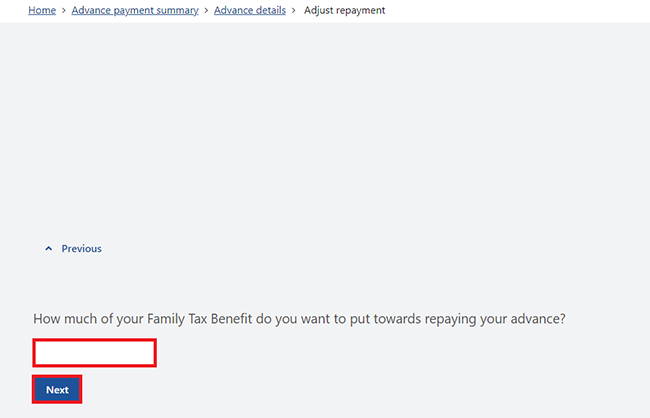Click the Previous label text
Image resolution: width=650 pixels, height=418 pixels.
pyautogui.click(x=81, y=248)
